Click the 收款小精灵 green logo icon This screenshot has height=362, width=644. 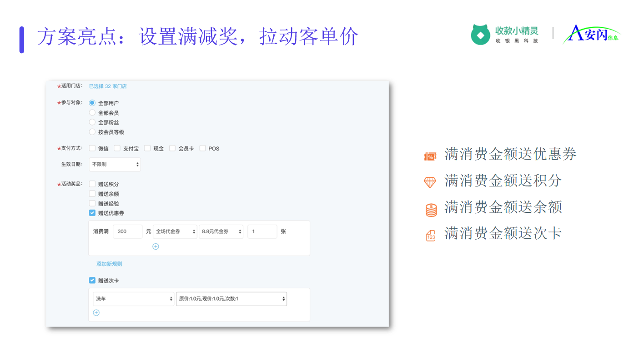[481, 35]
